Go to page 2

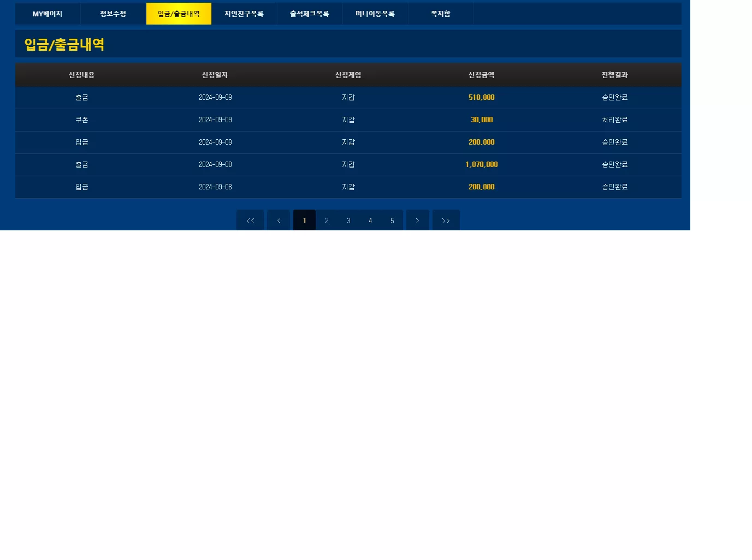(x=327, y=221)
